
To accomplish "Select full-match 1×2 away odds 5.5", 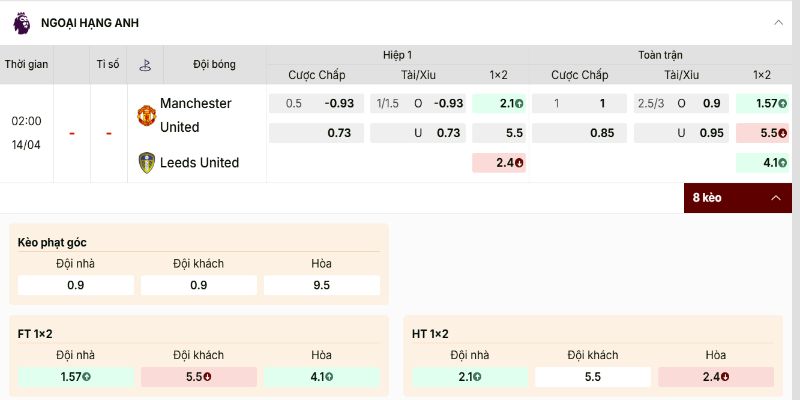I will coord(762,132).
